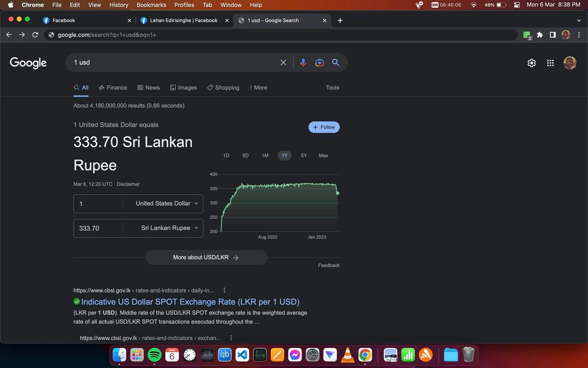The image size is (588, 368).
Task: Select the 1D chart range
Action: coord(226,156)
